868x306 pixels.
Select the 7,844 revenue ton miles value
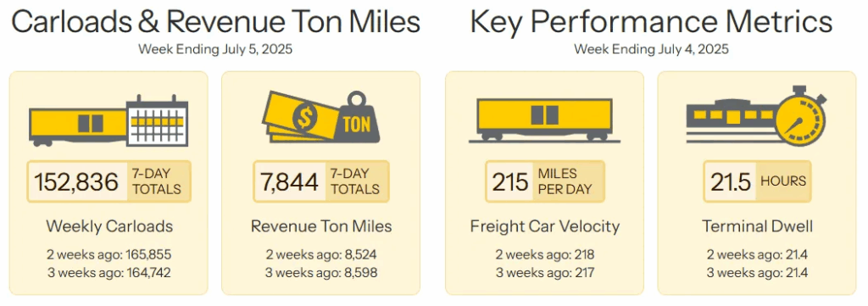coord(289,181)
